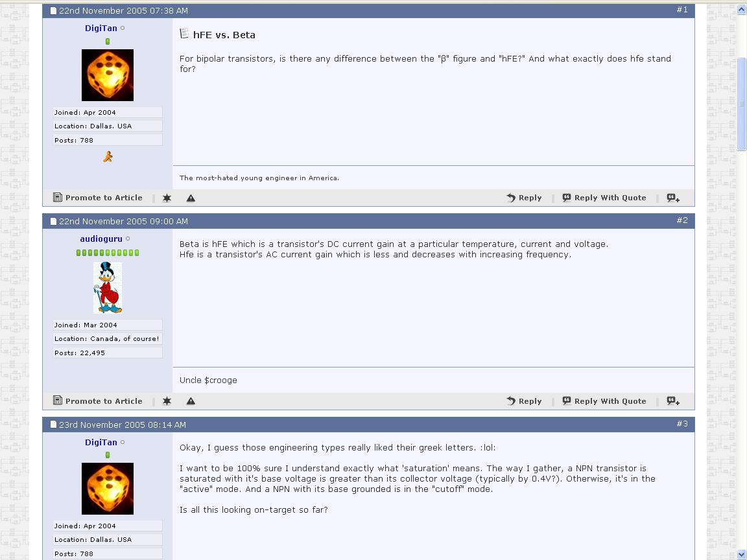
Task: Click Reply With Quote on audioguru's post
Action: pyautogui.click(x=604, y=401)
